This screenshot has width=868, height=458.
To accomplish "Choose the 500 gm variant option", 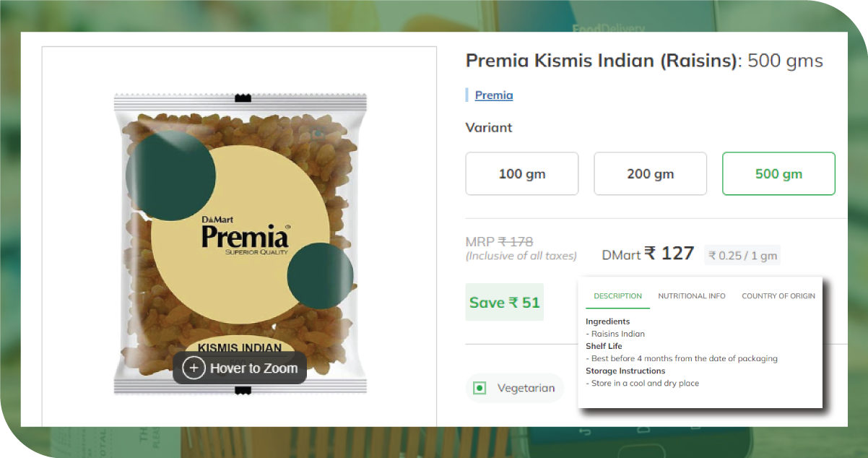I will pos(778,173).
